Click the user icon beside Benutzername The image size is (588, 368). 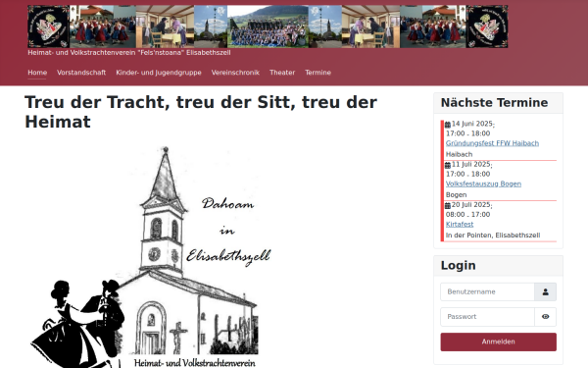coord(545,291)
